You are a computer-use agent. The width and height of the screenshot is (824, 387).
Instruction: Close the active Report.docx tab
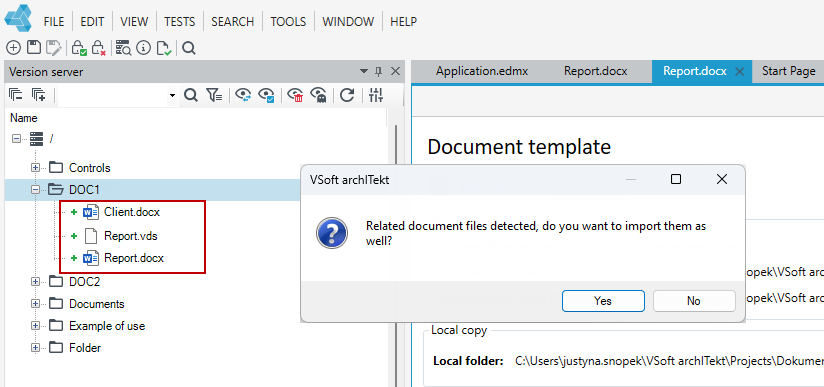pyautogui.click(x=739, y=72)
